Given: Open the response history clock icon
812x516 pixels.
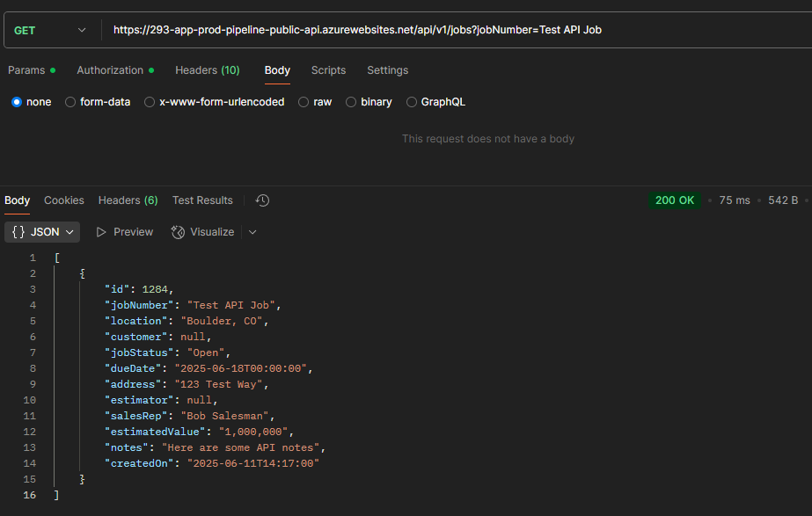Looking at the screenshot, I should 262,200.
